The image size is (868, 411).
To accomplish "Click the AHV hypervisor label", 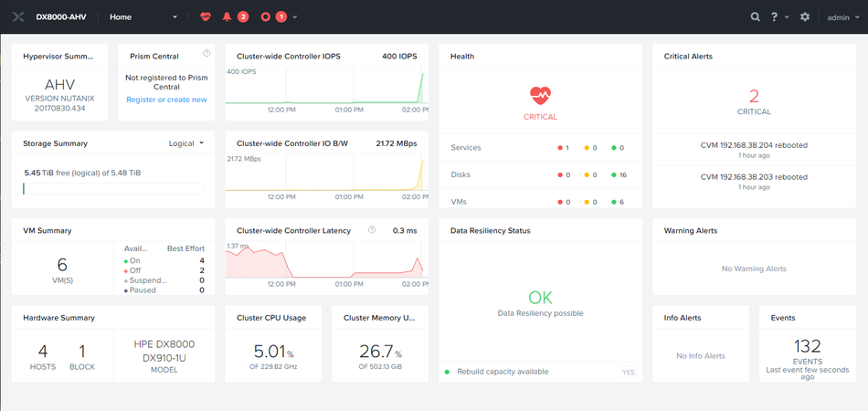I will (x=59, y=85).
